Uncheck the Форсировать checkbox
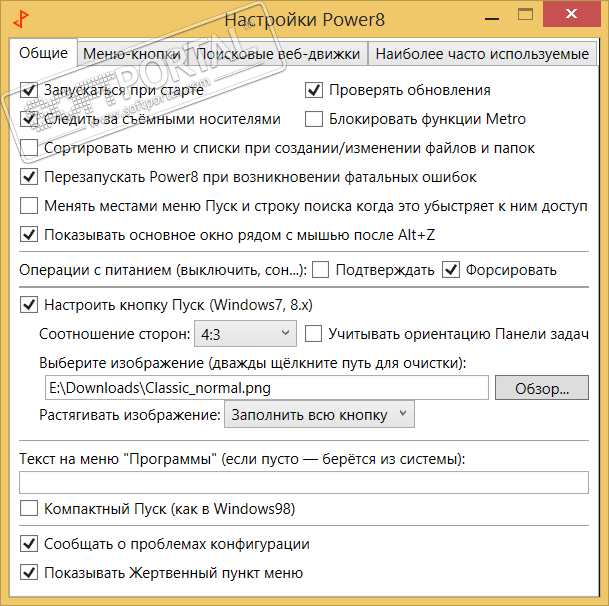This screenshot has height=606, width=609. (x=451, y=270)
